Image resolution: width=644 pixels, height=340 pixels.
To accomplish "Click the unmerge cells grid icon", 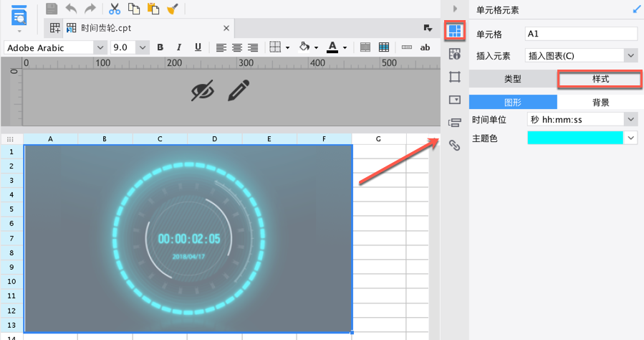I will (384, 47).
